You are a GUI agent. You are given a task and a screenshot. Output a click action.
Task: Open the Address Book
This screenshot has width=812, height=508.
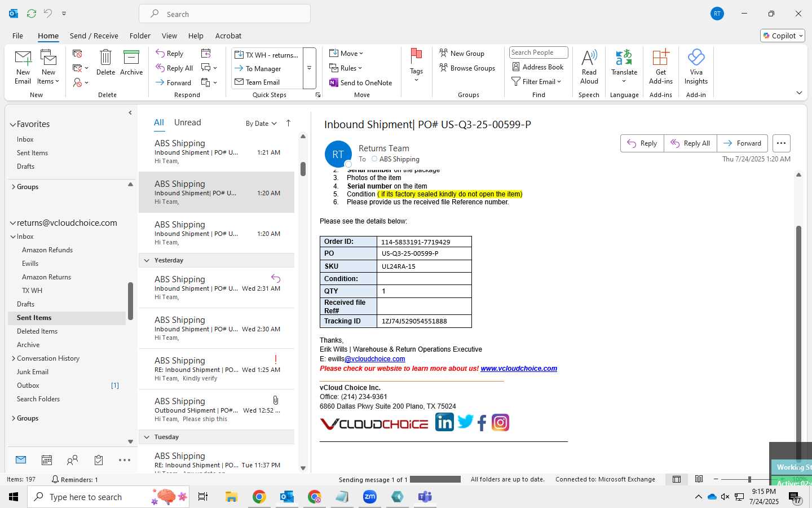tap(537, 67)
